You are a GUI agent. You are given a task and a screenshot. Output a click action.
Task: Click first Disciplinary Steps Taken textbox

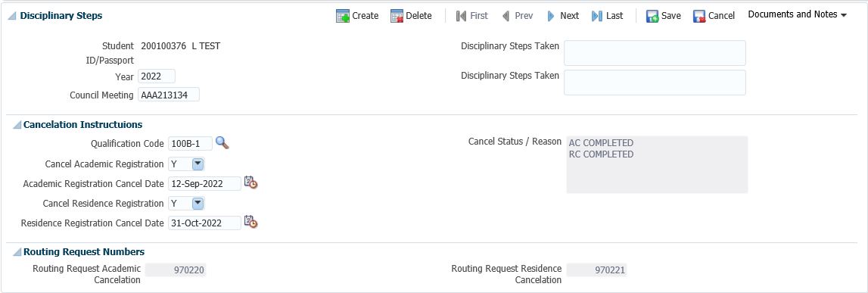click(655, 52)
